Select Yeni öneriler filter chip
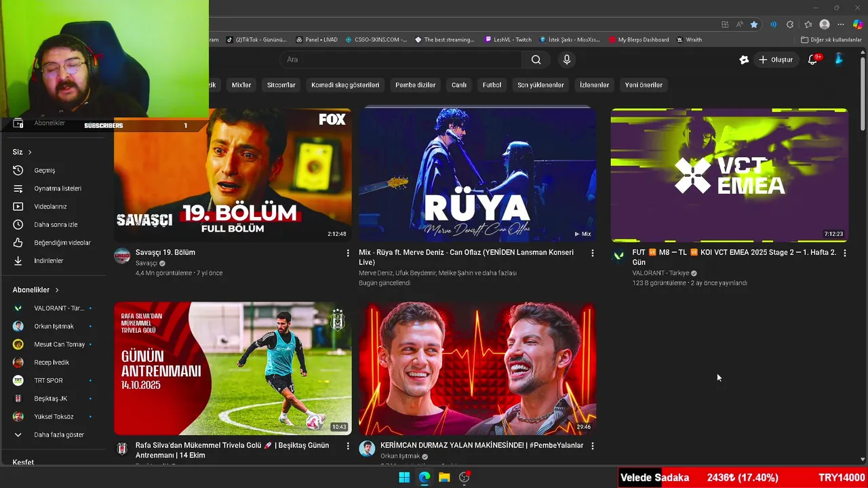The width and height of the screenshot is (868, 488). 644,85
